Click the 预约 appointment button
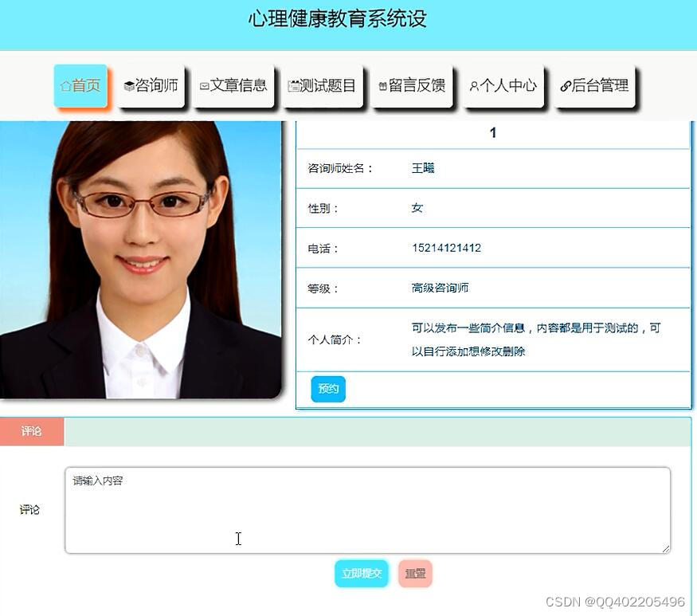This screenshot has width=697, height=616. (x=328, y=389)
